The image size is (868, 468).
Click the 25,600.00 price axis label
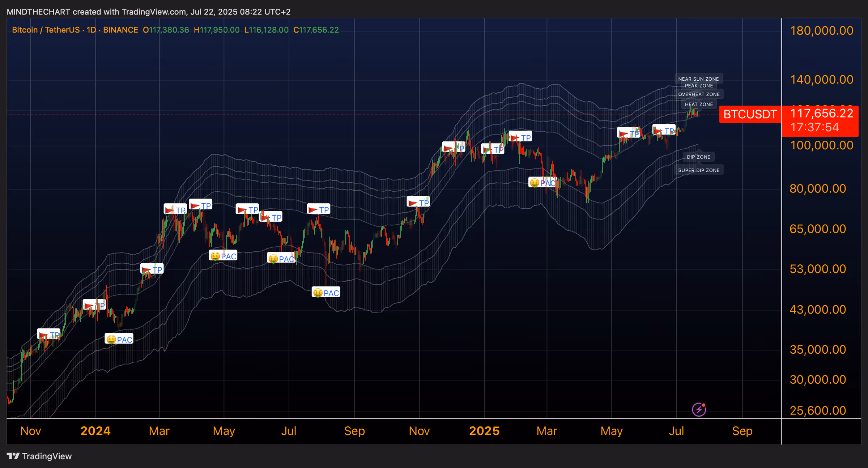(818, 410)
